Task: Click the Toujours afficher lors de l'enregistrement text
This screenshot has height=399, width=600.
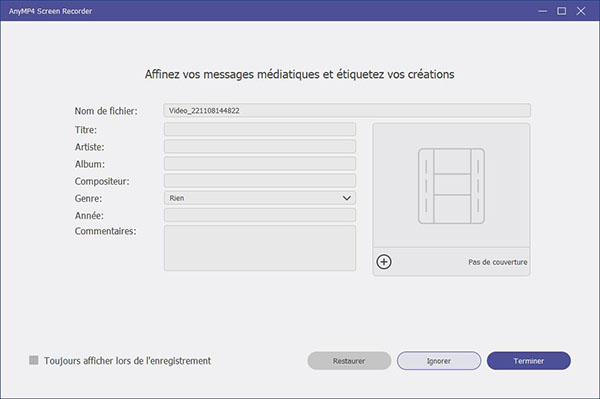Action: (127, 361)
